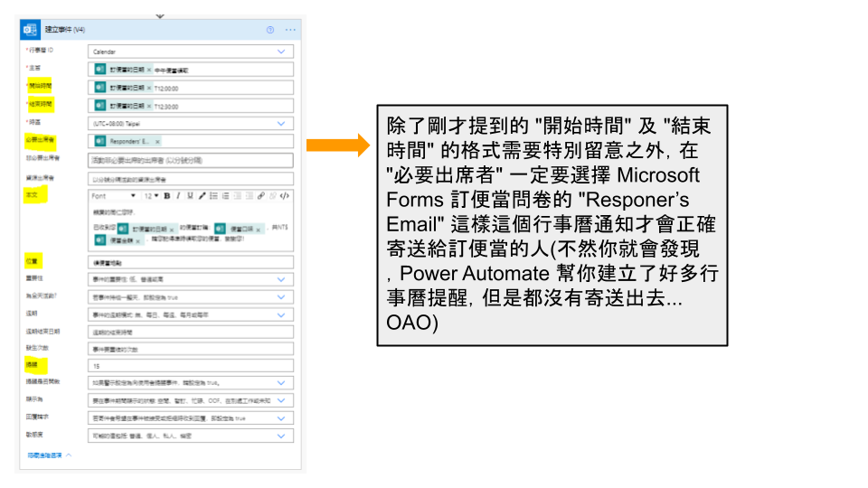
Task: Open the help icon in the action header
Action: click(270, 30)
